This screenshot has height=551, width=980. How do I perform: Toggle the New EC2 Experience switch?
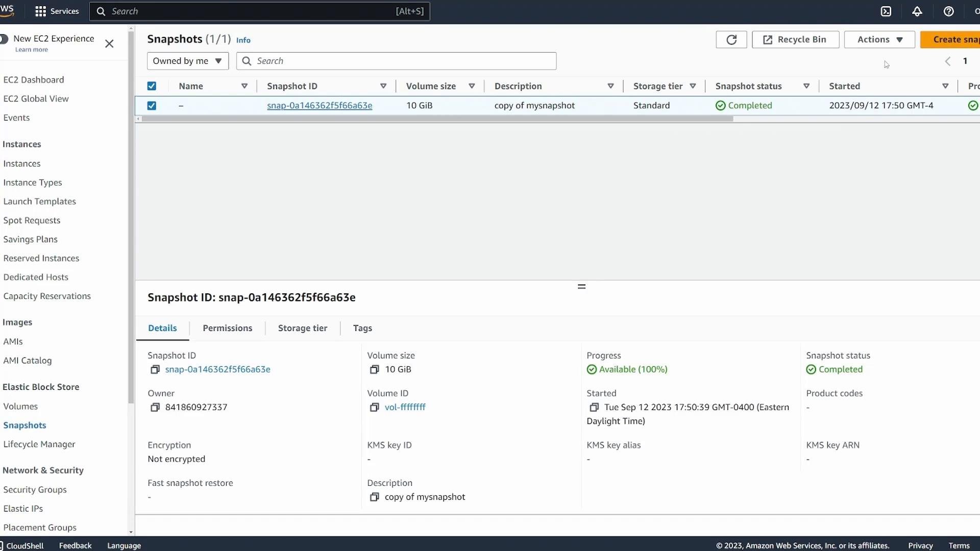tap(4, 39)
